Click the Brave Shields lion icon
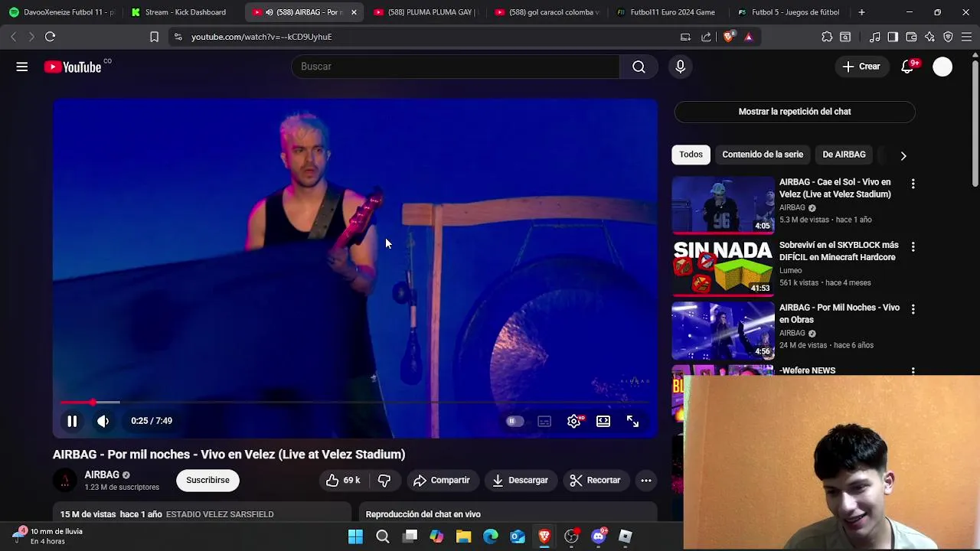Image resolution: width=980 pixels, height=551 pixels. coord(728,37)
